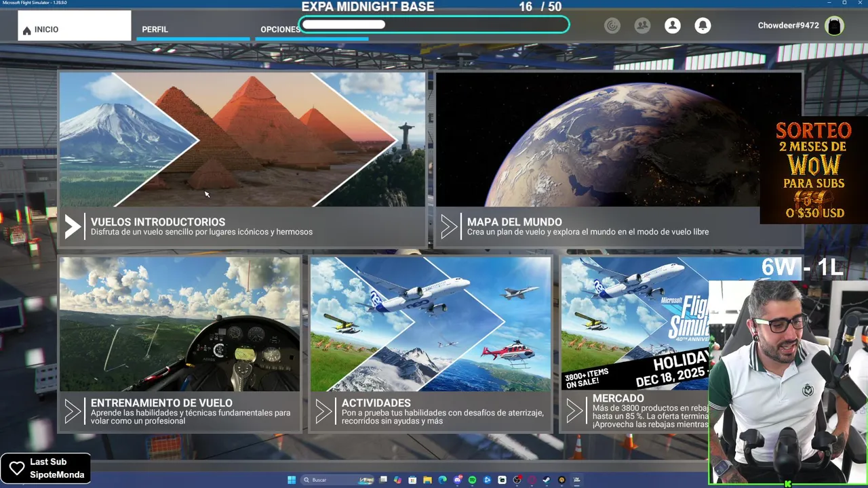Screen dimensions: 868x488
Task: Open Task View from the taskbar
Action: 383,480
